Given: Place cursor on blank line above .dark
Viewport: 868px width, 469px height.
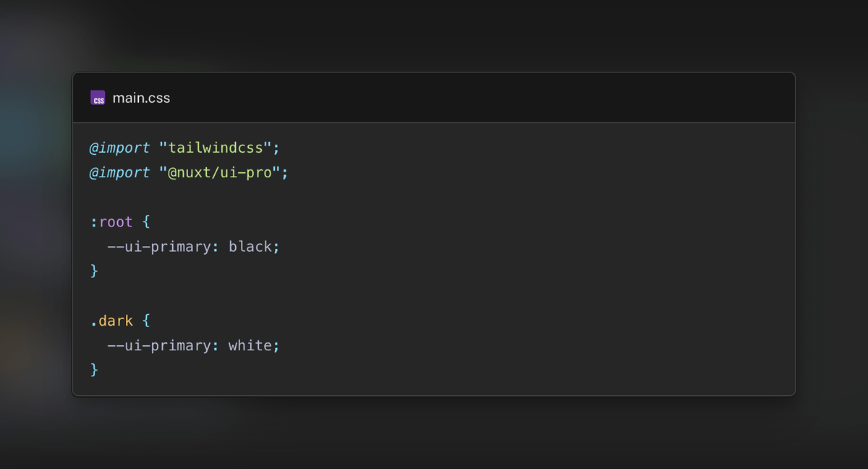Looking at the screenshot, I should [217, 296].
